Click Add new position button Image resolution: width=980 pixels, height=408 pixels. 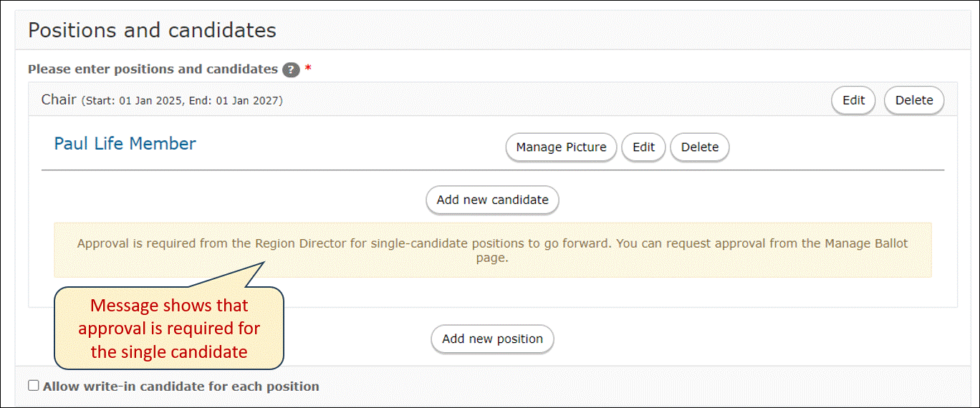[x=492, y=339]
